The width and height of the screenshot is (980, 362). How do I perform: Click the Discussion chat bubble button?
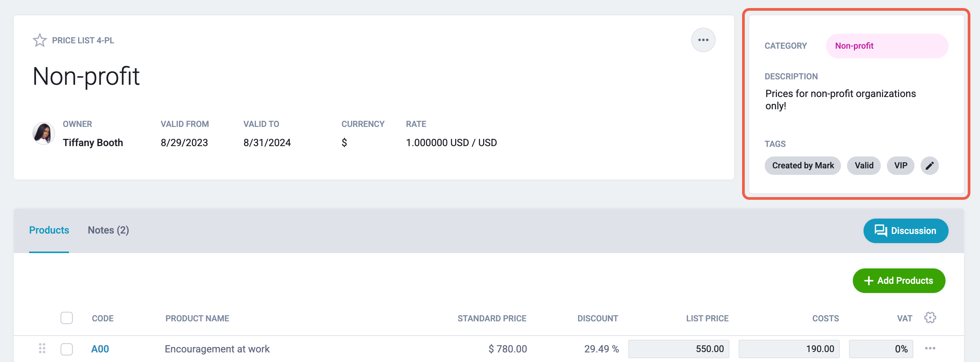click(905, 231)
